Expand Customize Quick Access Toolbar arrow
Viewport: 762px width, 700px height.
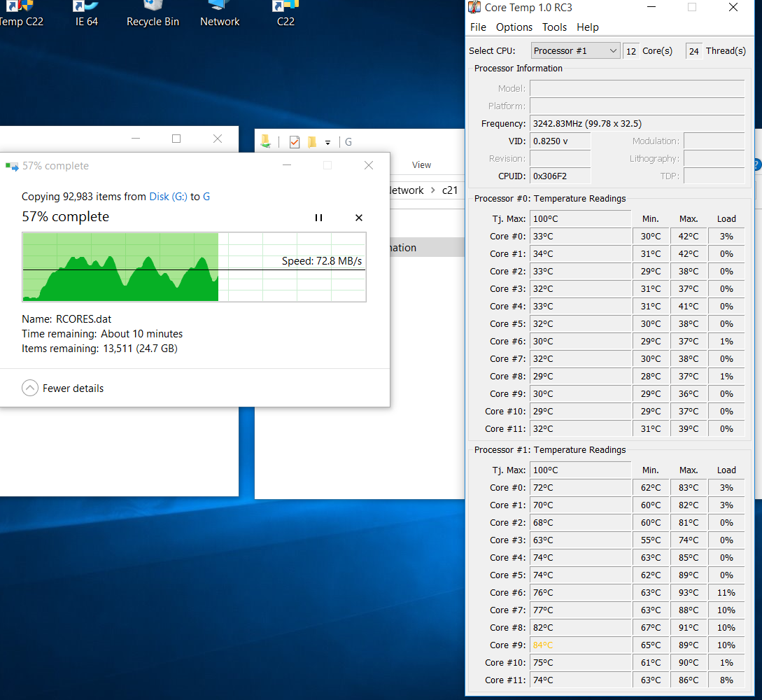pyautogui.click(x=327, y=143)
